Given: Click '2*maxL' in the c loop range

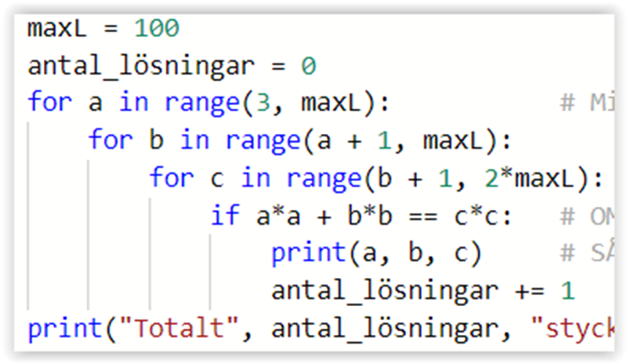Looking at the screenshot, I should 537,178.
